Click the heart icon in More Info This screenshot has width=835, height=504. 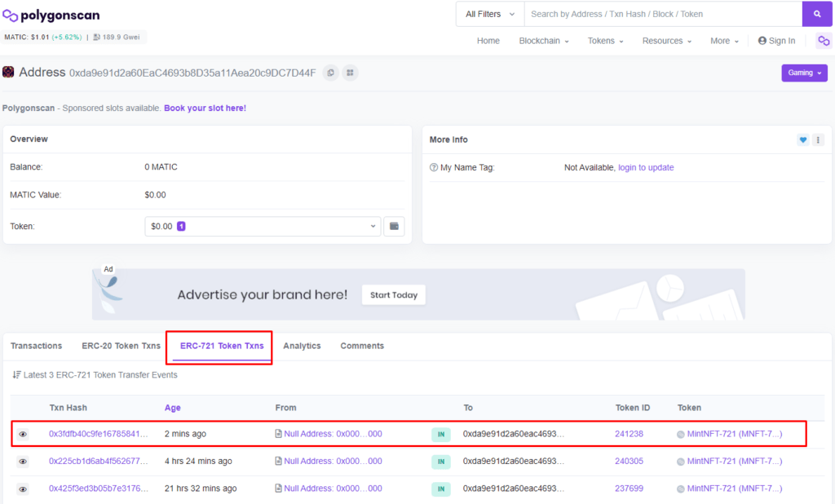point(802,140)
